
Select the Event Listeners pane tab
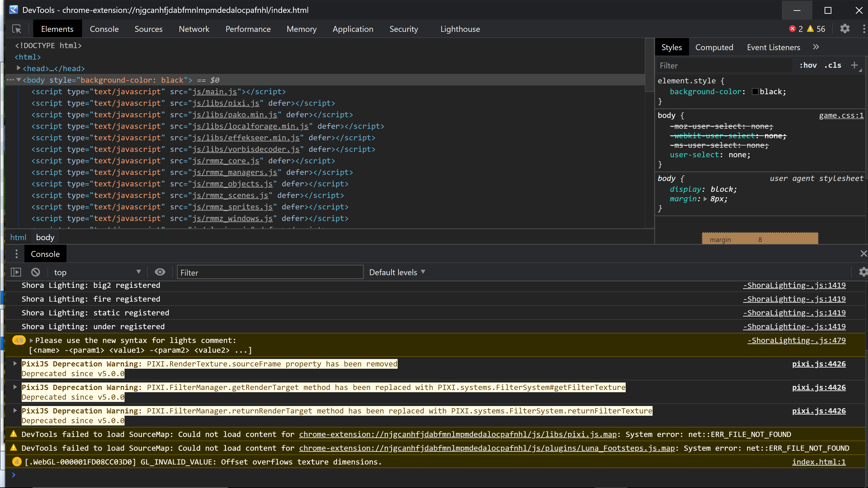pyautogui.click(x=773, y=47)
